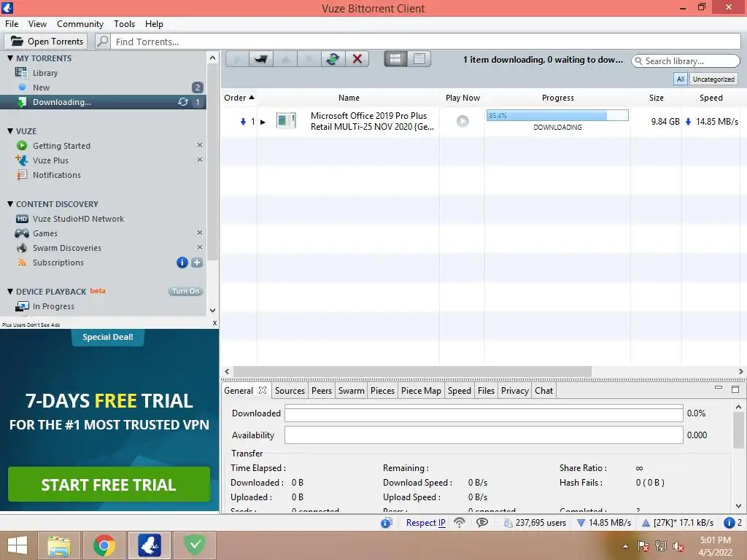Sort by the Size column header
Viewport: 747px width, 560px height.
(x=656, y=98)
